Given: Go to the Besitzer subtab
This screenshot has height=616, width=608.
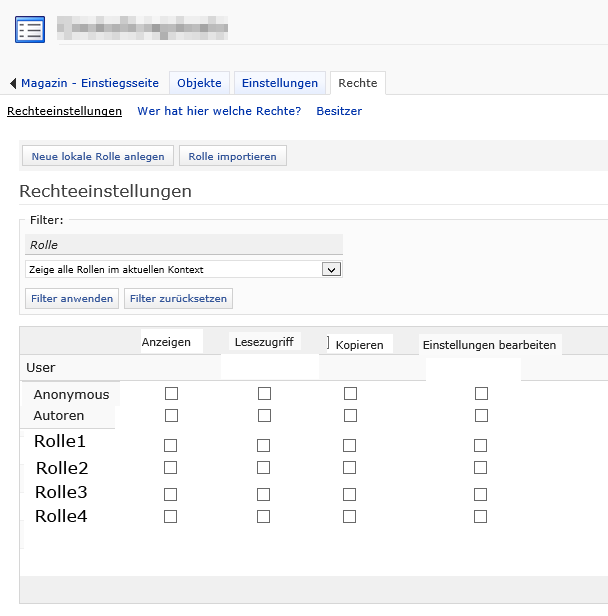Looking at the screenshot, I should (339, 111).
